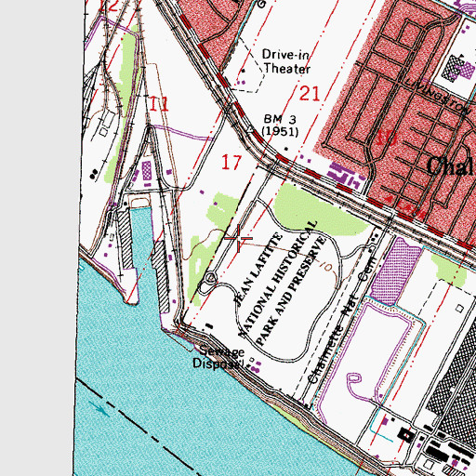Click the red section number 11

tap(159, 104)
